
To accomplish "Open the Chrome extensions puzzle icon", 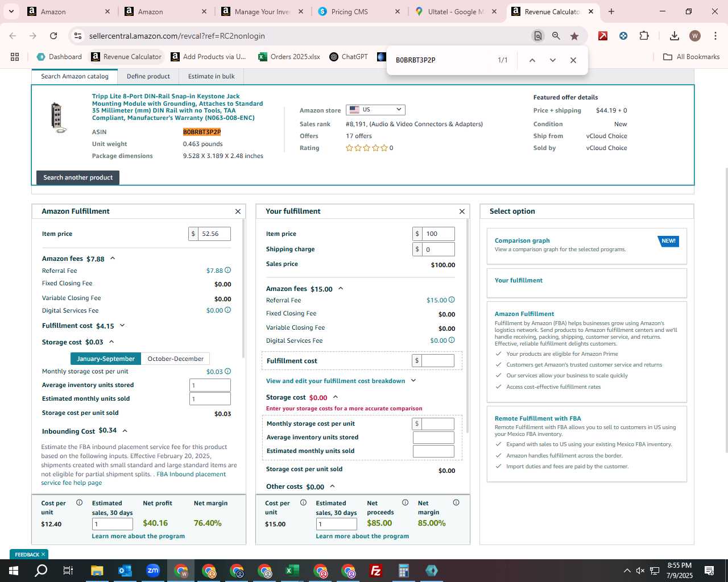I will [644, 36].
